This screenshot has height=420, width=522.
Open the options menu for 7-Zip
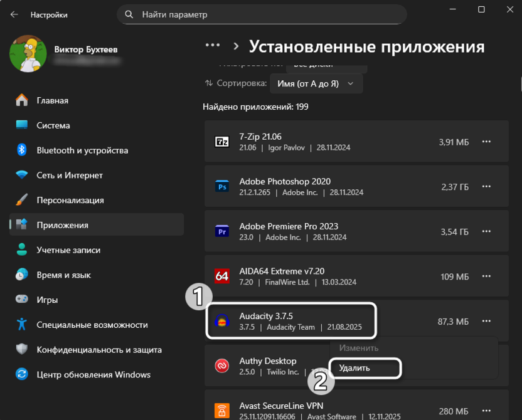(x=486, y=141)
